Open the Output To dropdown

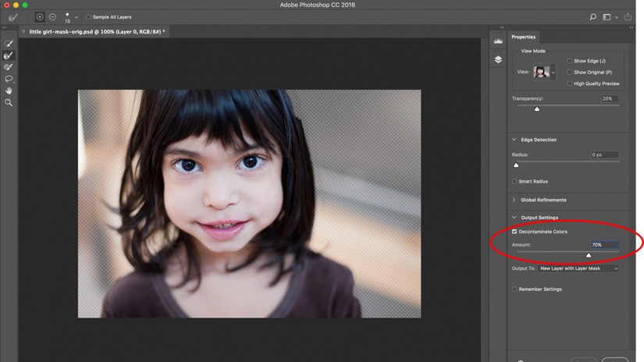[x=578, y=268]
